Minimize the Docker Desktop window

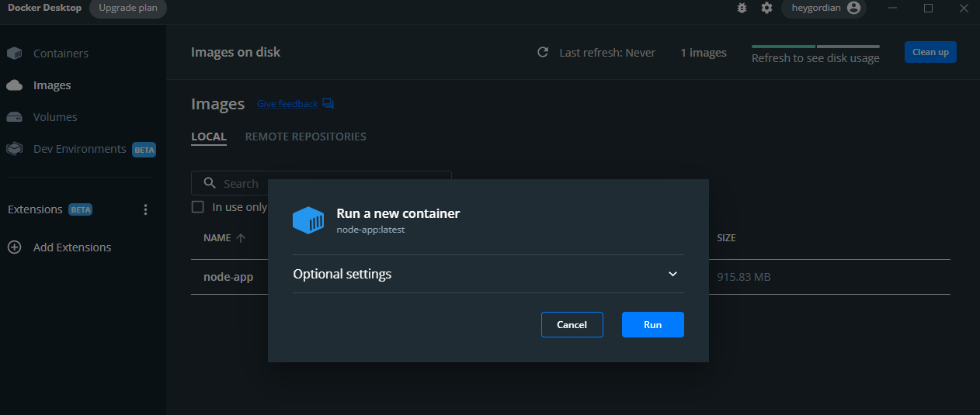pyautogui.click(x=893, y=8)
